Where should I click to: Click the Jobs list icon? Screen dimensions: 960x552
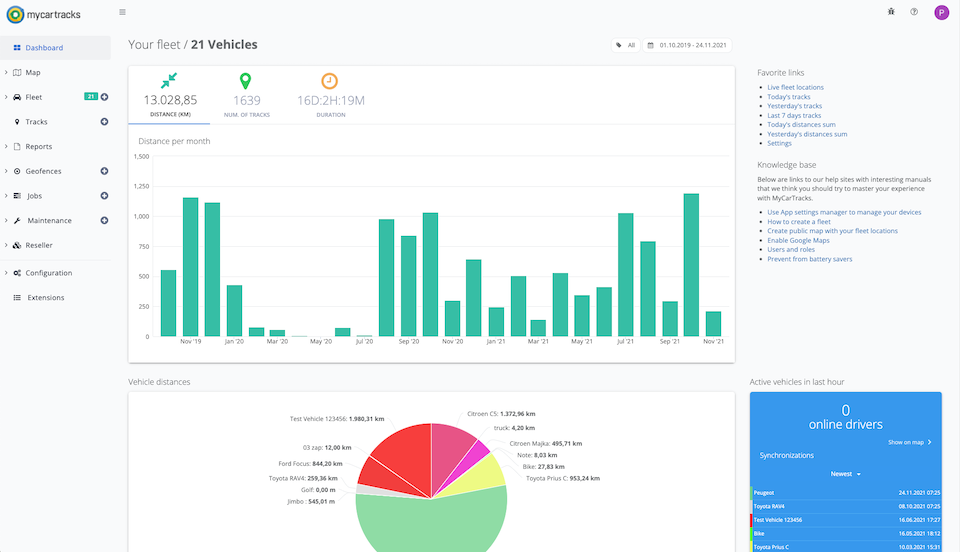pyautogui.click(x=17, y=196)
